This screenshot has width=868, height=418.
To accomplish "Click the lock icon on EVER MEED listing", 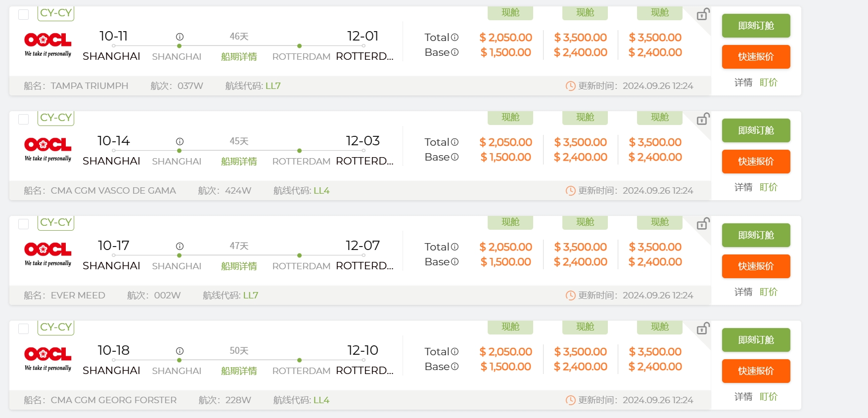I will (x=703, y=224).
